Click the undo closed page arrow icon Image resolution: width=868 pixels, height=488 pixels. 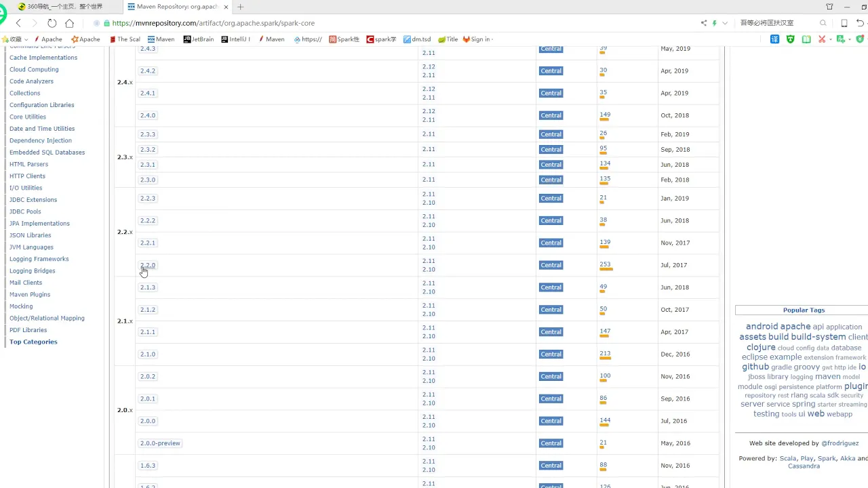pyautogui.click(x=860, y=23)
